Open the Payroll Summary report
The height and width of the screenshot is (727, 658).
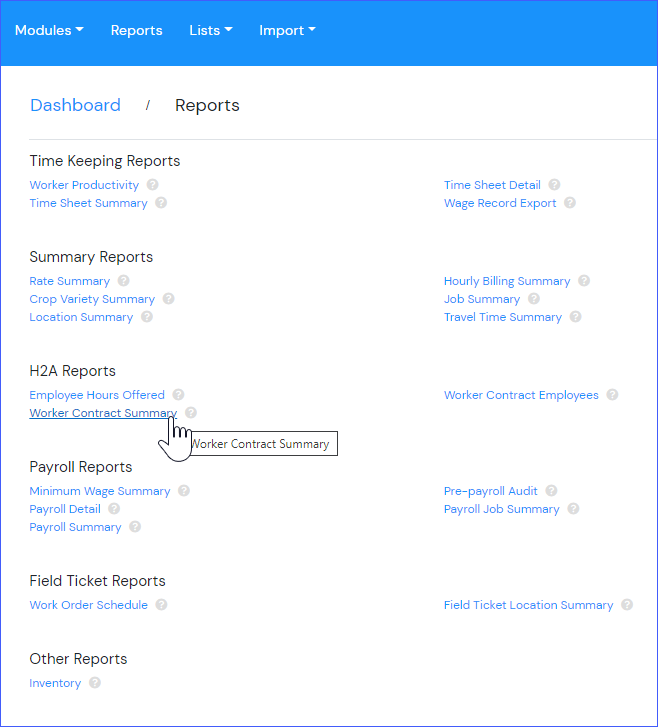tap(75, 527)
